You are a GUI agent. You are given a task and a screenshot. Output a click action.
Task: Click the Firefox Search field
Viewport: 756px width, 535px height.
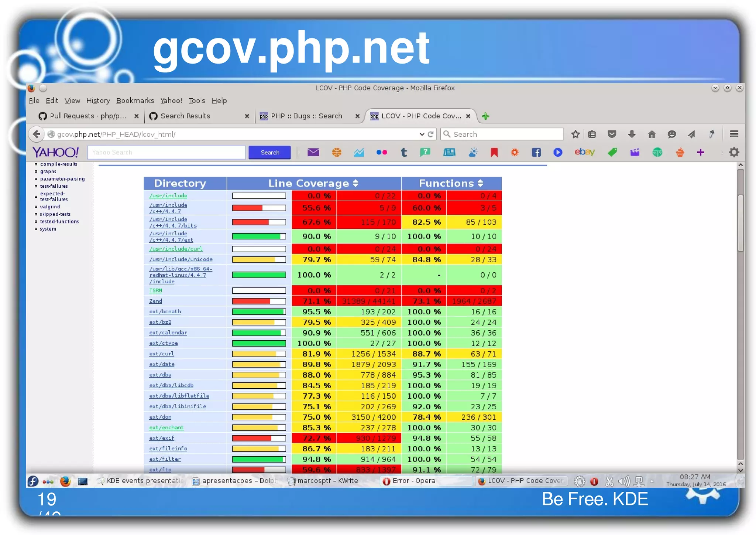[x=502, y=134]
